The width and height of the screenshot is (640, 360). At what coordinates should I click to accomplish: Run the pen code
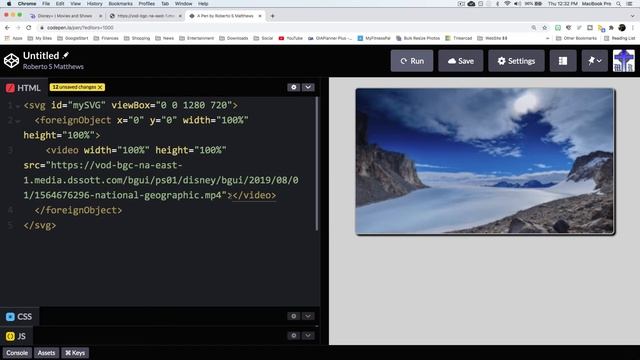[x=412, y=61]
